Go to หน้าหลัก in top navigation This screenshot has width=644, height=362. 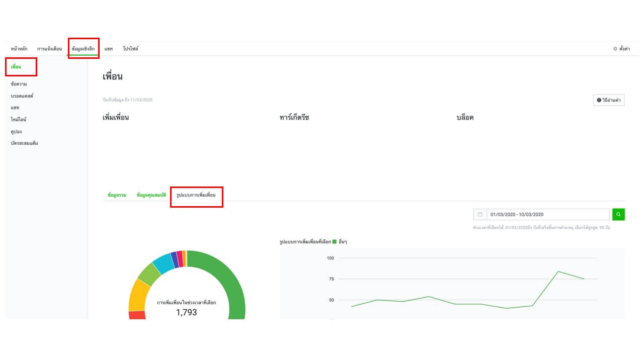click(19, 49)
